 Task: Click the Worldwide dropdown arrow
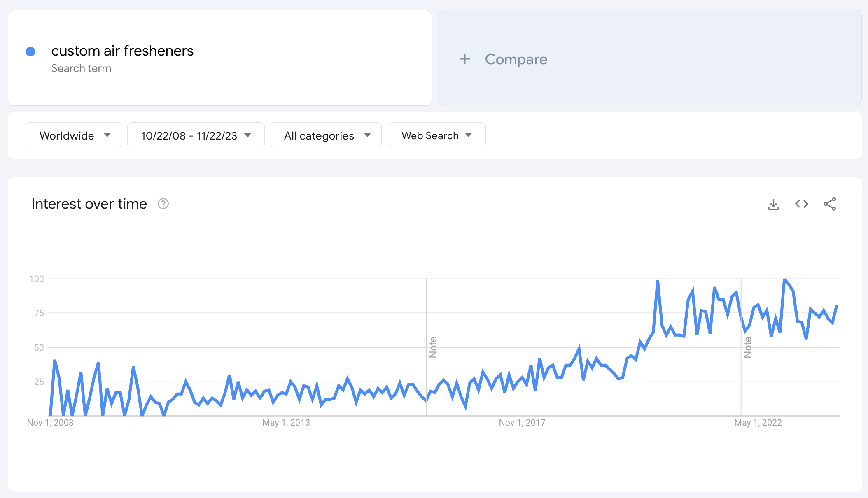[x=107, y=135]
